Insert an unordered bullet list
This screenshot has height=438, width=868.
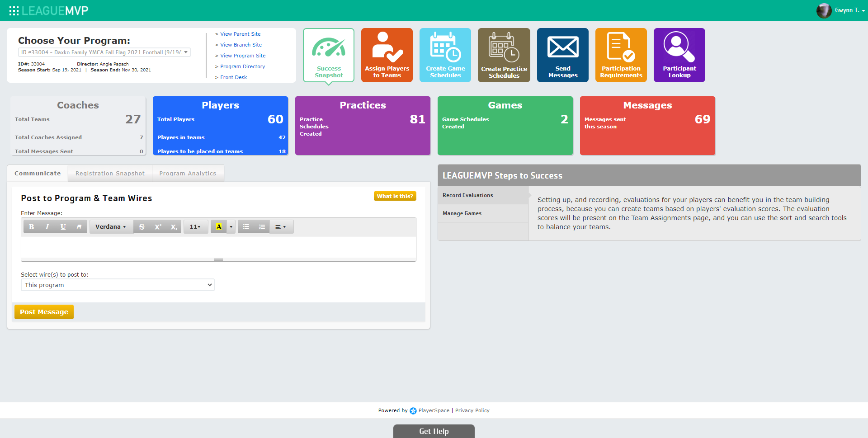246,227
